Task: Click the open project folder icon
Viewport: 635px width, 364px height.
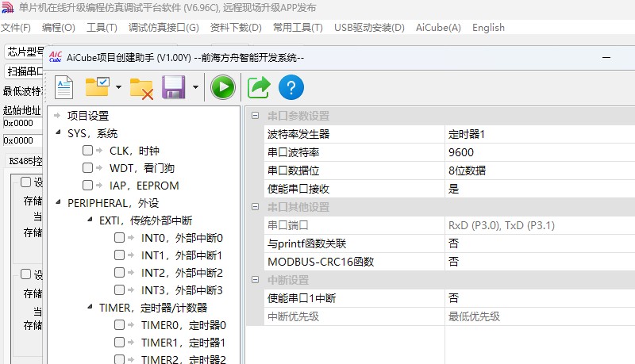Action: pos(98,86)
